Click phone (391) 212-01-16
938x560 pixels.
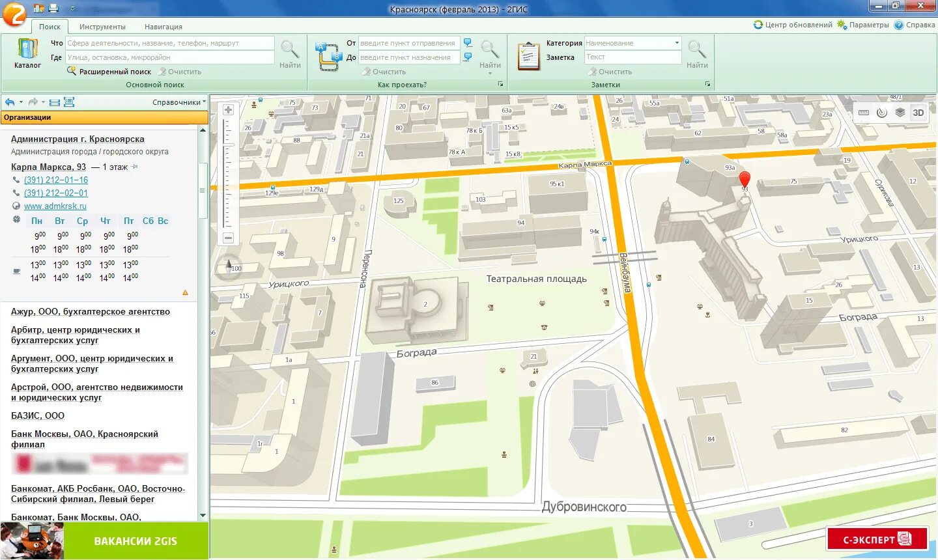(x=56, y=180)
